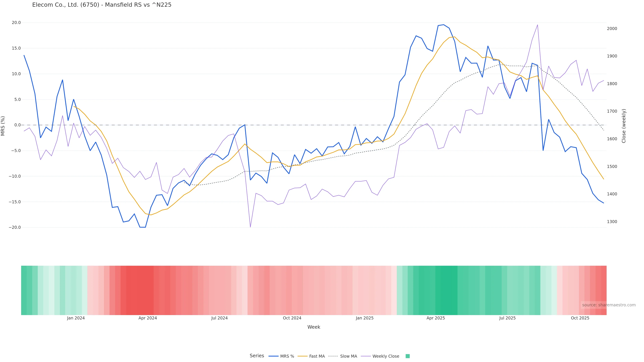Click the "Jan 2024" x-axis label
Image resolution: width=644 pixels, height=362 pixels.
pos(76,318)
